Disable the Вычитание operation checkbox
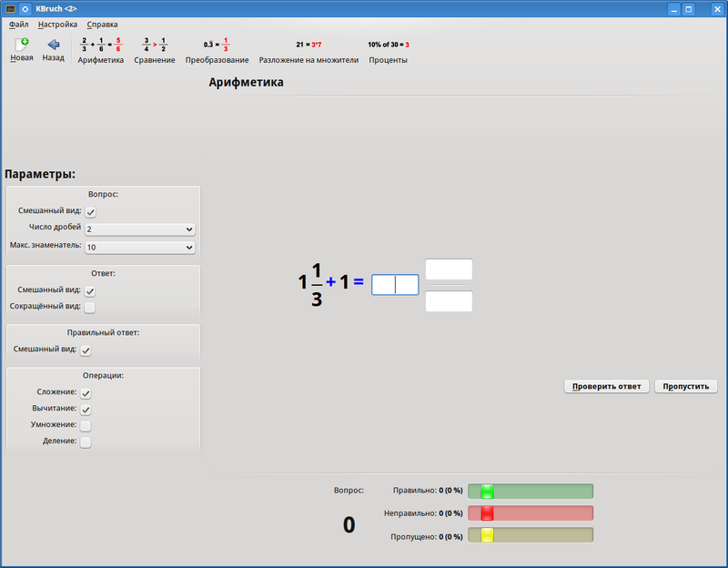This screenshot has width=728, height=568. (86, 410)
